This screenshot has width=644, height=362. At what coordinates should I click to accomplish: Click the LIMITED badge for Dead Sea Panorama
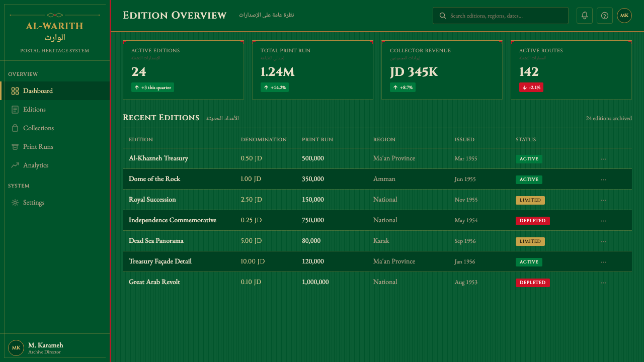pos(530,241)
